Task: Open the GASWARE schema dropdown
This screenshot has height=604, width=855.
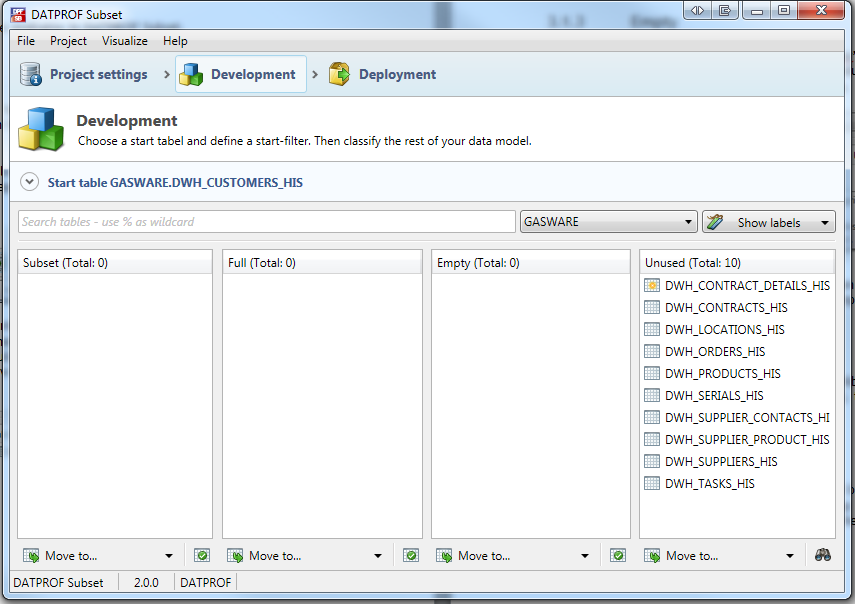Action: point(608,222)
